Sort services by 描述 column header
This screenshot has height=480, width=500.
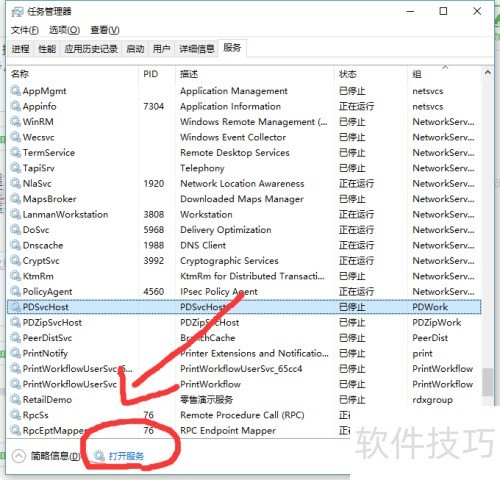tap(255, 74)
